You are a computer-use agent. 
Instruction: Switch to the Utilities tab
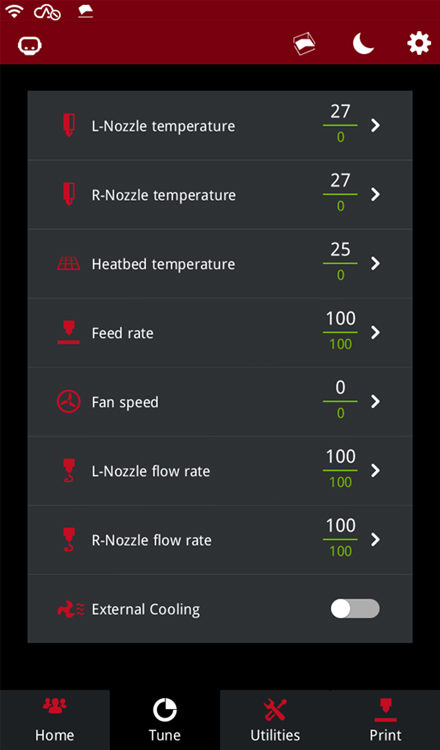275,720
